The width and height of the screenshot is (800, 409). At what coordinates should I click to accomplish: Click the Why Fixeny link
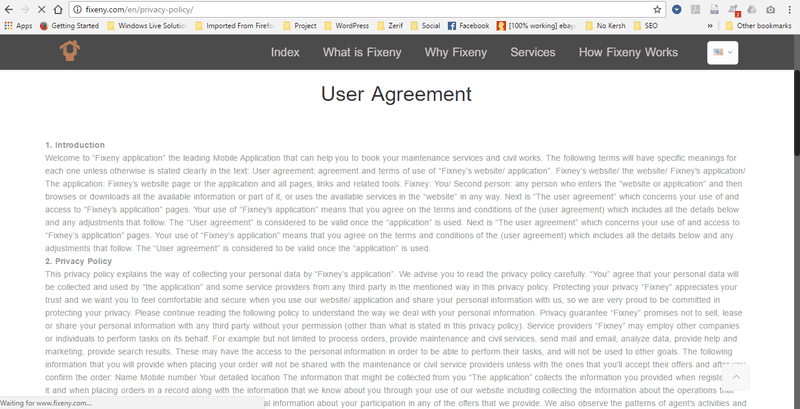click(x=455, y=52)
